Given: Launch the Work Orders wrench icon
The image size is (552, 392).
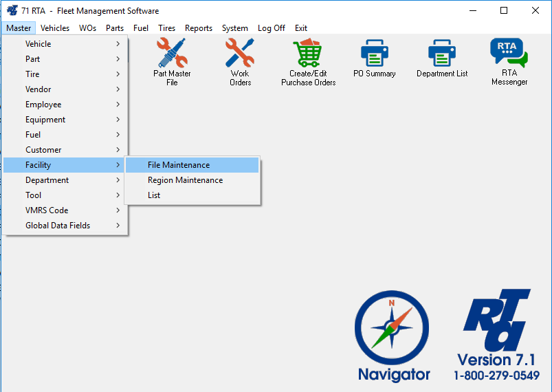Looking at the screenshot, I should (240, 54).
